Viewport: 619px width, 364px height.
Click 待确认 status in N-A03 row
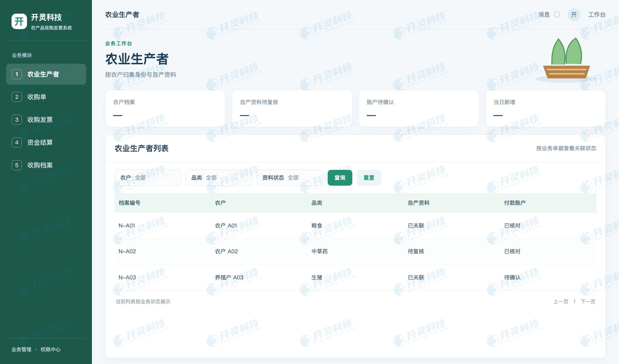(512, 278)
